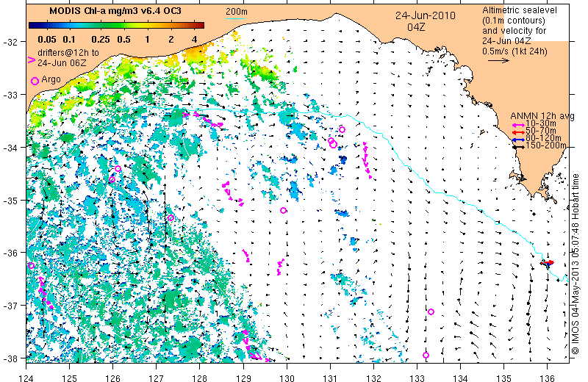Viewport: 588px width, 382px height.
Task: Click the -32 latitude axis label
Action: coord(10,42)
